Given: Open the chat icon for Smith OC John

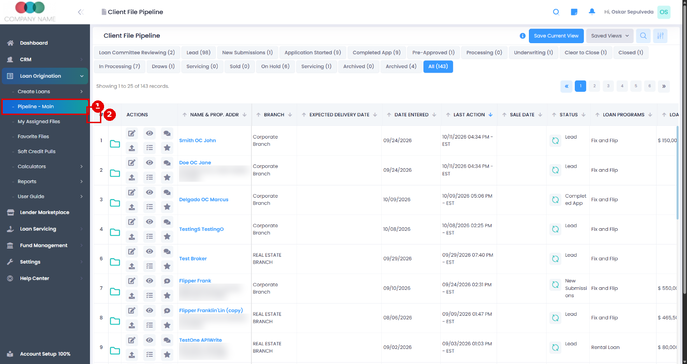Looking at the screenshot, I should (167, 134).
